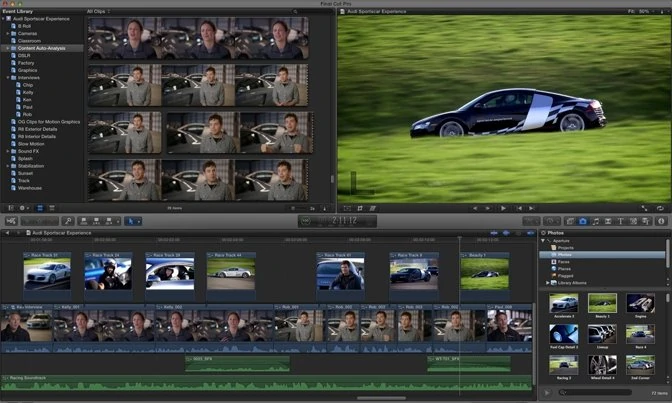The height and width of the screenshot is (403, 672).
Task: Open the Themes browser icon
Action: pos(645,221)
